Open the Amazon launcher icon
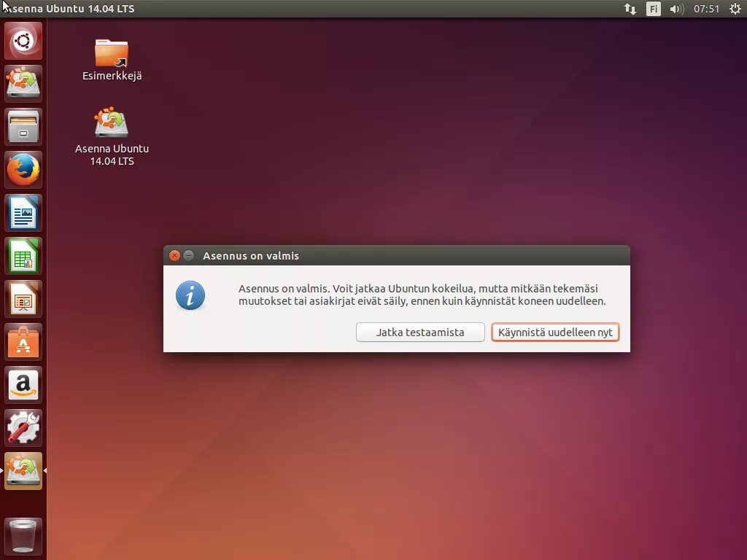The height and width of the screenshot is (560, 747). [23, 385]
